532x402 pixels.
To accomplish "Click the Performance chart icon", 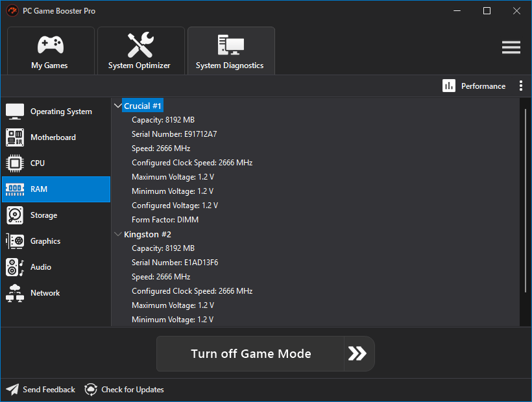I will [448, 86].
